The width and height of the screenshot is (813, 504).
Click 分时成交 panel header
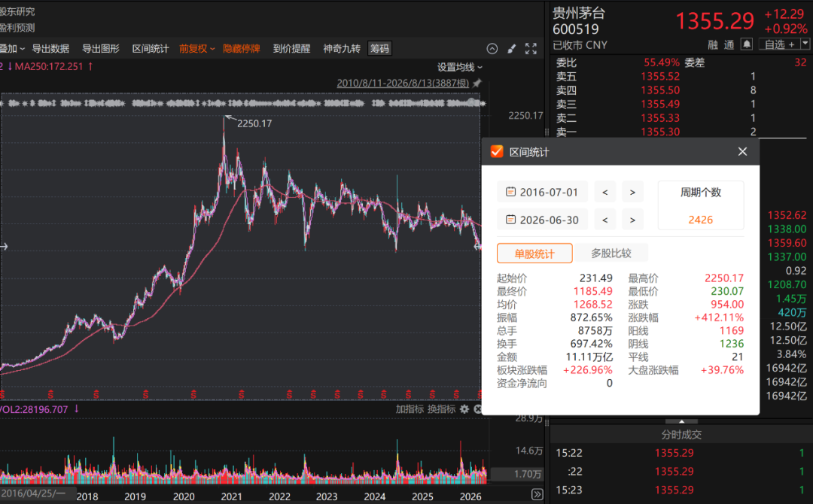pyautogui.click(x=681, y=435)
